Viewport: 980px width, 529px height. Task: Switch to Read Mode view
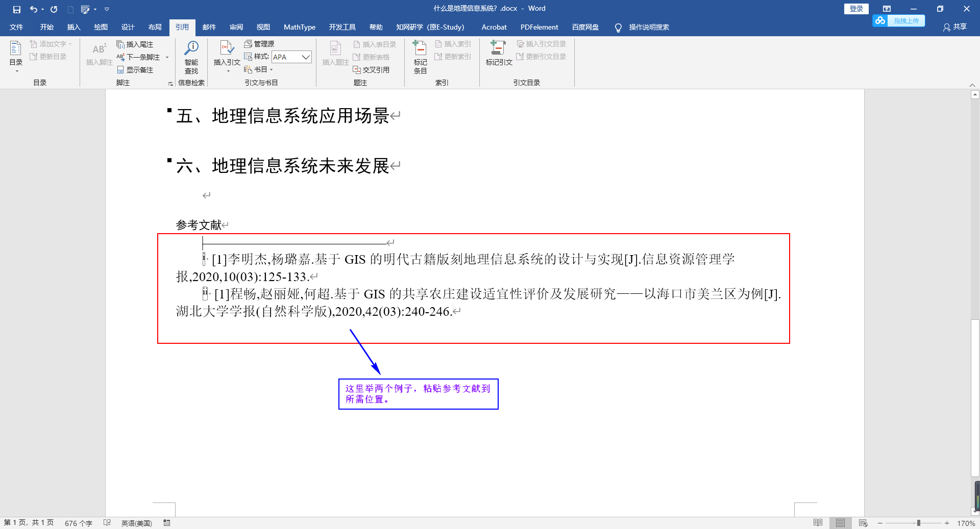tap(818, 523)
